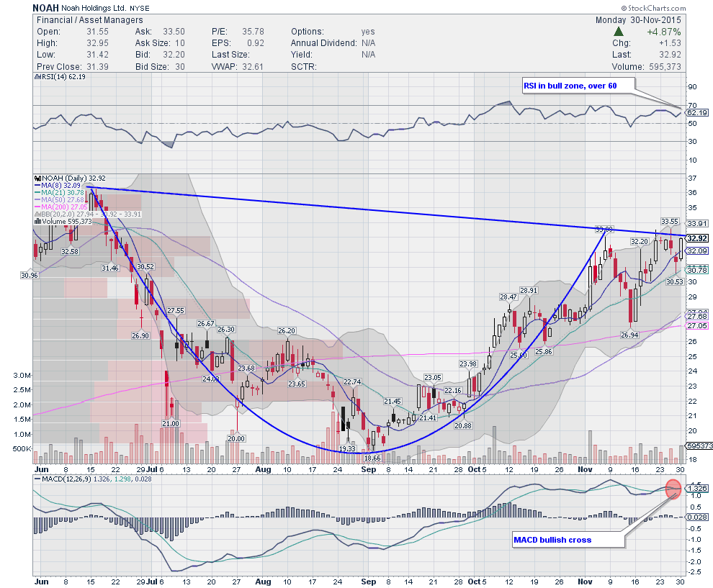Click the Open price 31.55
The image size is (713, 588).
coord(98,32)
